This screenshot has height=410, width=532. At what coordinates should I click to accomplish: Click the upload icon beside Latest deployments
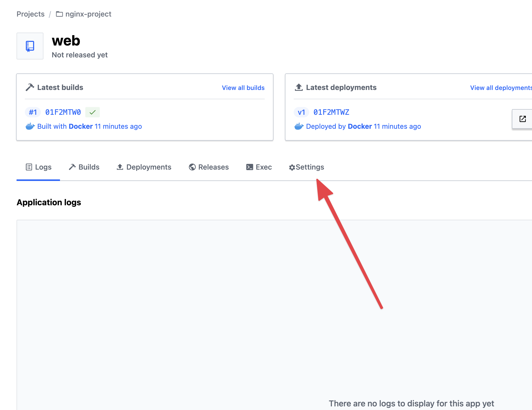(299, 87)
